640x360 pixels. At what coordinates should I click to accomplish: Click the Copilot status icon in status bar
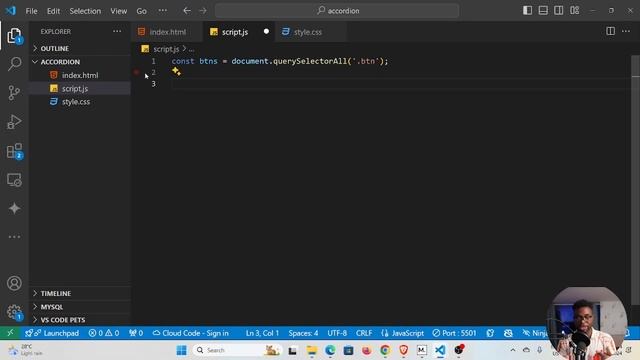click(508, 333)
